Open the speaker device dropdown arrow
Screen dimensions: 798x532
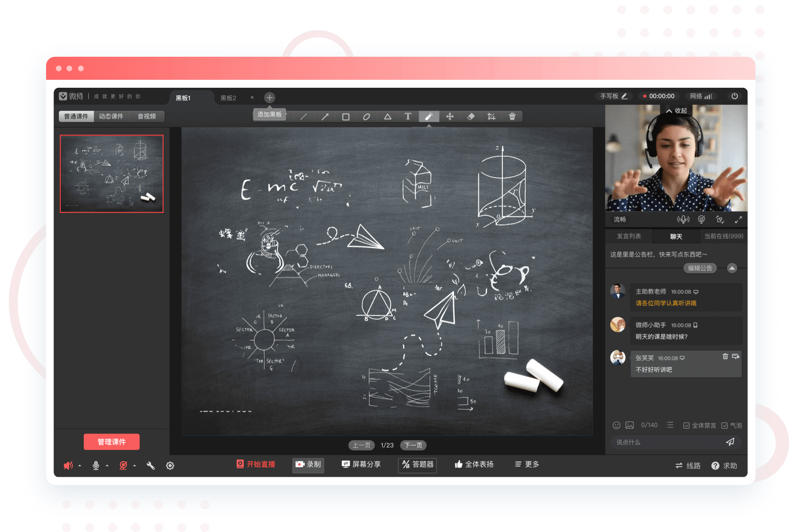click(80, 466)
